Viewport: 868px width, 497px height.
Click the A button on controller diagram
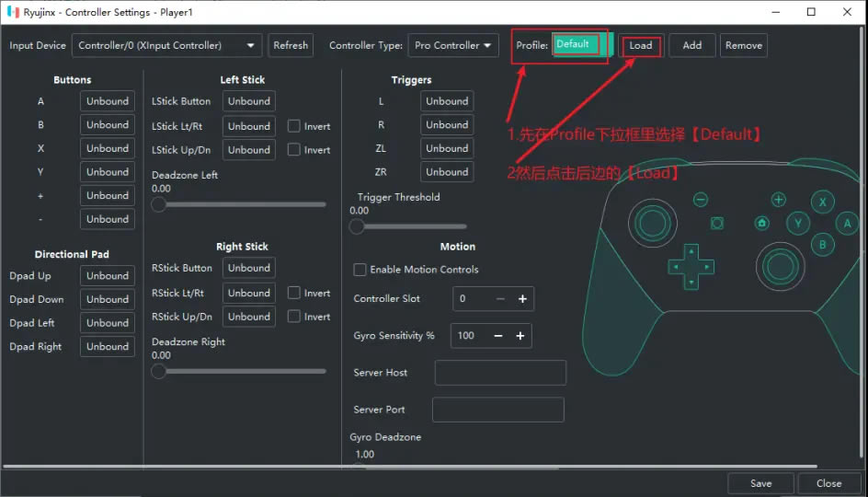(x=847, y=224)
